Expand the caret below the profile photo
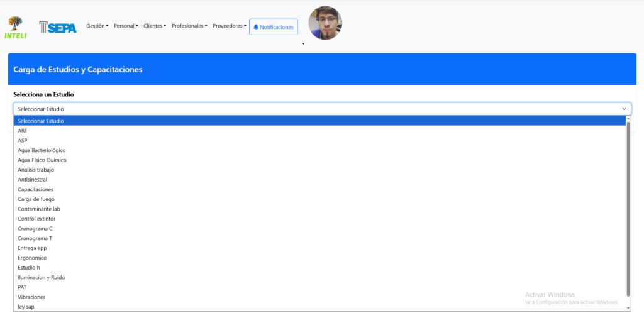This screenshot has height=318, width=644. coord(303,44)
